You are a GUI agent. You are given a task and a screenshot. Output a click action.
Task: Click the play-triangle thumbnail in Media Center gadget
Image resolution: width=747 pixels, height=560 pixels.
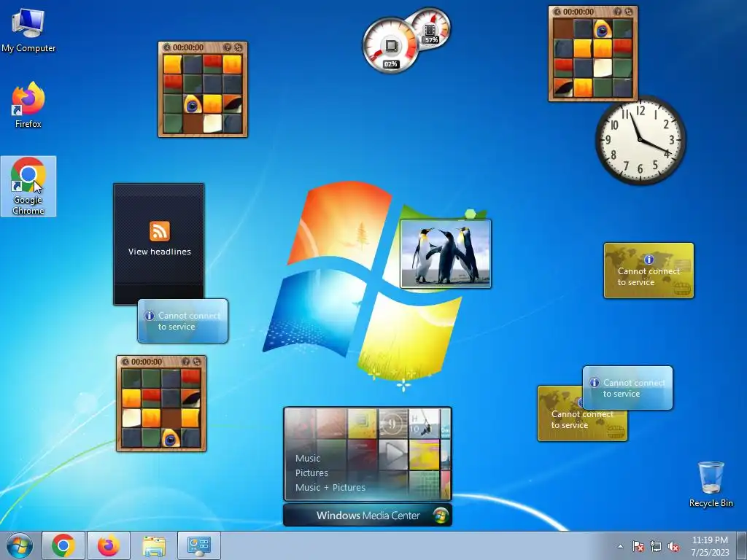tap(393, 454)
